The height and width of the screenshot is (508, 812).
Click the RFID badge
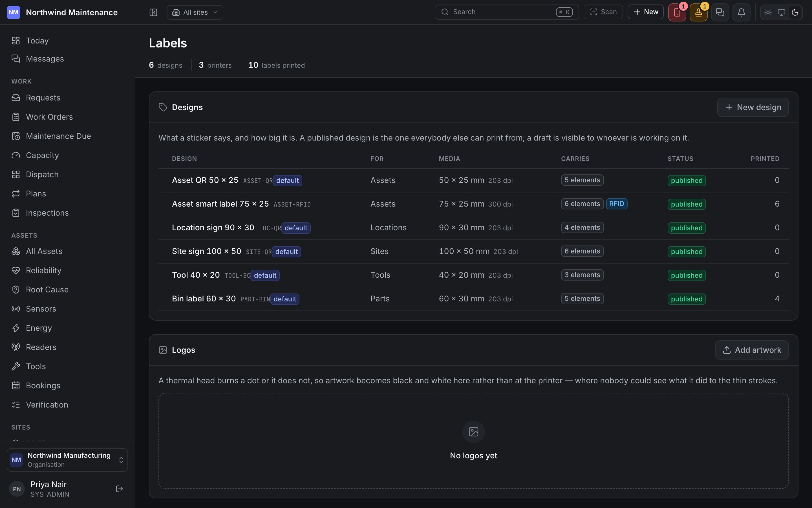pyautogui.click(x=616, y=203)
